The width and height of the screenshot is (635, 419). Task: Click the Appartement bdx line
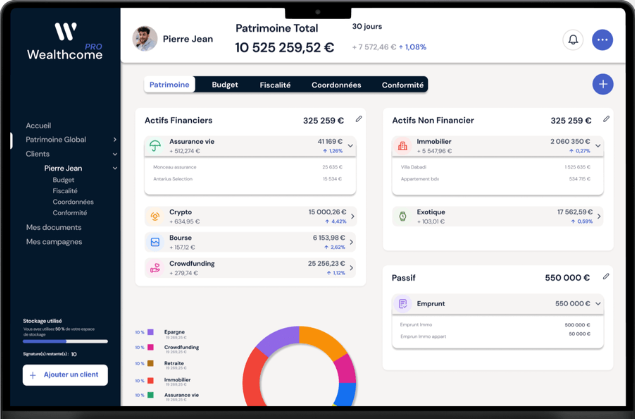(x=495, y=179)
